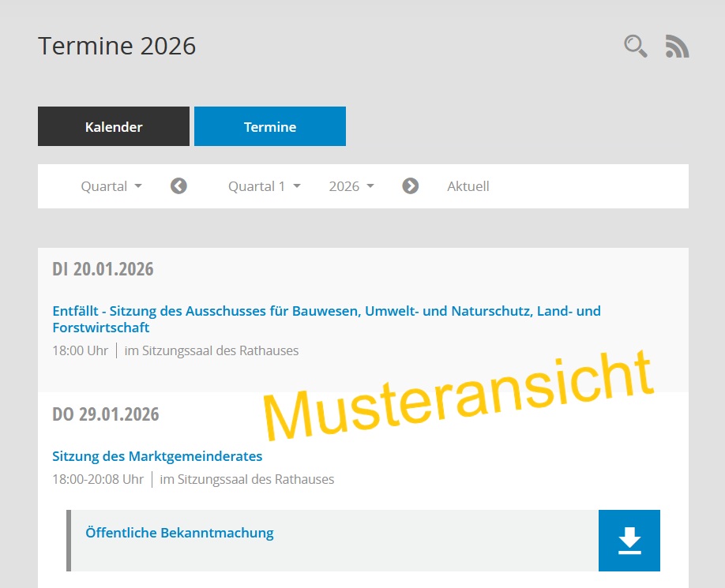
Task: Click the DI 20.01.2026 date heading
Action: 103,269
